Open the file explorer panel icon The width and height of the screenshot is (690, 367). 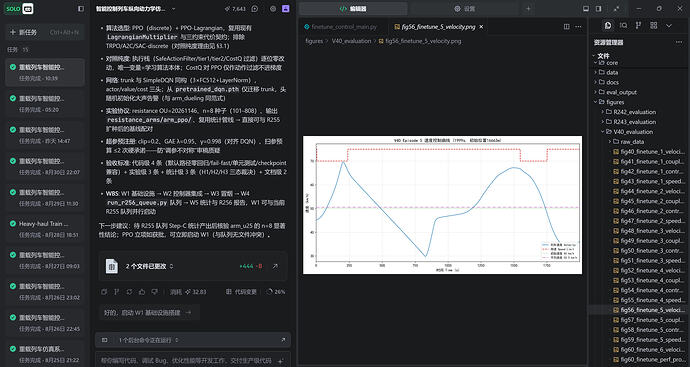point(608,26)
